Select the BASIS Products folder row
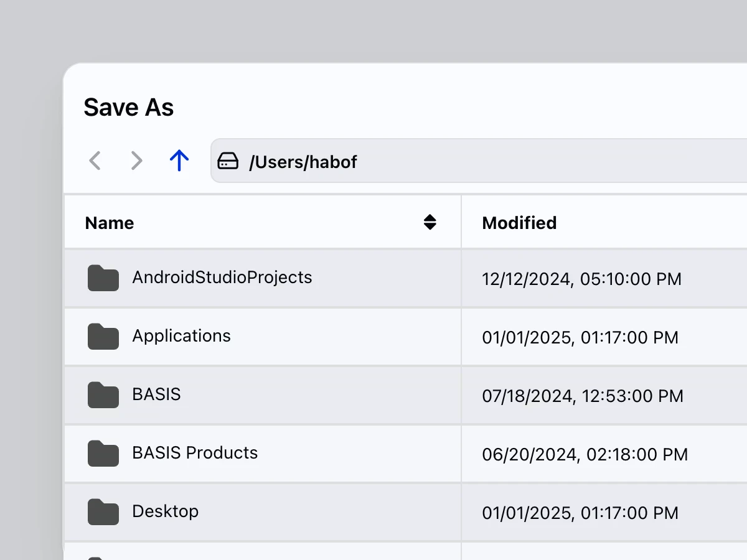This screenshot has width=747, height=560. (261, 454)
